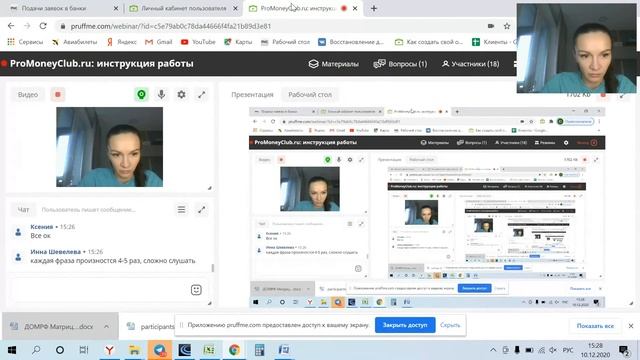Click Ксения's message 'Все ок'

point(40,236)
